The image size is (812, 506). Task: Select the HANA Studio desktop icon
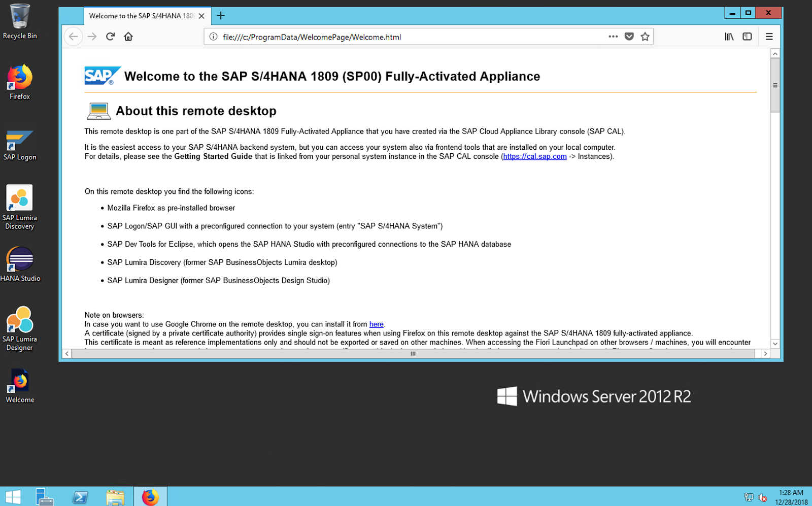coord(20,264)
